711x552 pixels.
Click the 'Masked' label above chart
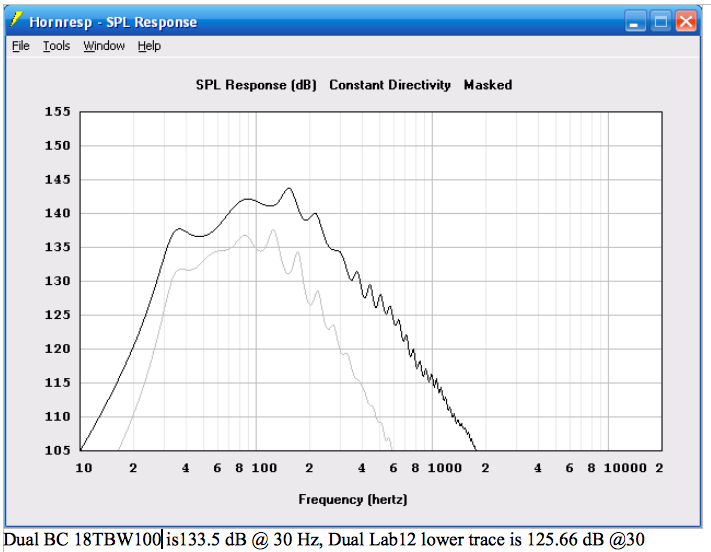point(488,85)
